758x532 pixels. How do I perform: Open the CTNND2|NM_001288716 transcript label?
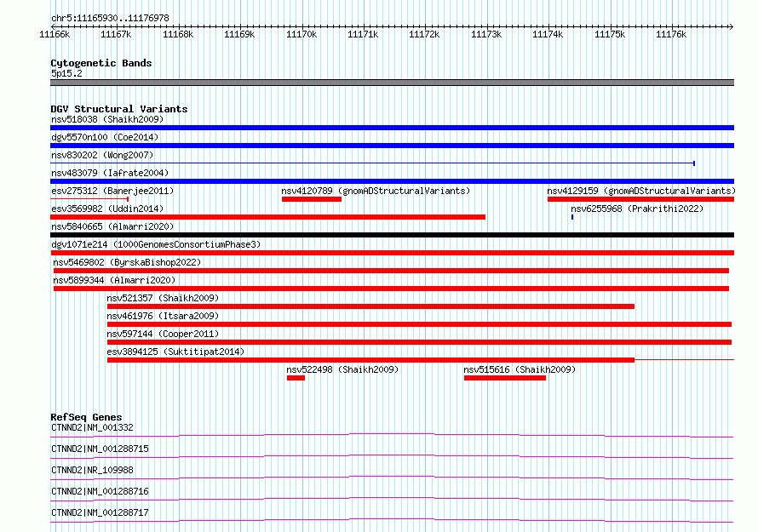(100, 491)
